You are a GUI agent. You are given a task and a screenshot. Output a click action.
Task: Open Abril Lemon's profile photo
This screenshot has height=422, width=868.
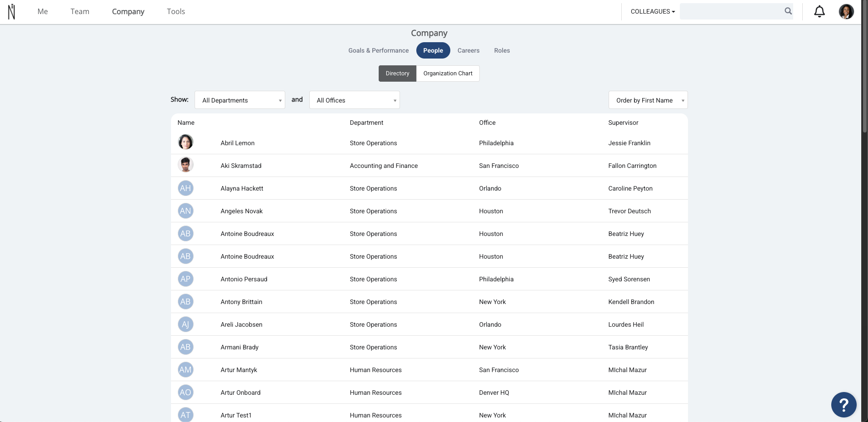(185, 142)
